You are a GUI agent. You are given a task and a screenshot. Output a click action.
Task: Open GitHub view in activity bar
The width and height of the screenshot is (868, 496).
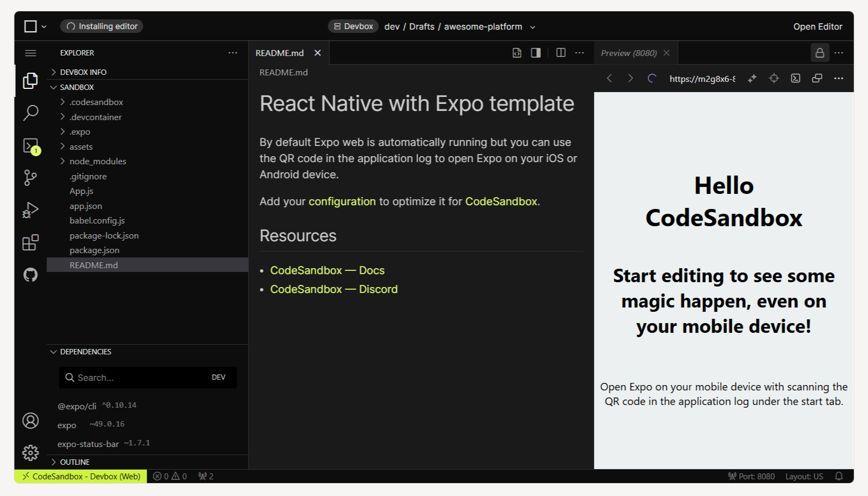[31, 275]
